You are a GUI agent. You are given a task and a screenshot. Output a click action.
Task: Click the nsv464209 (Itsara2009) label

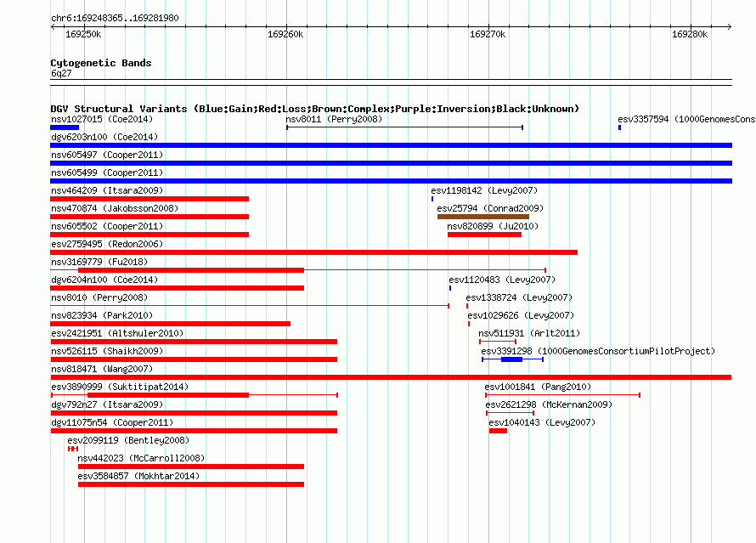click(x=107, y=190)
